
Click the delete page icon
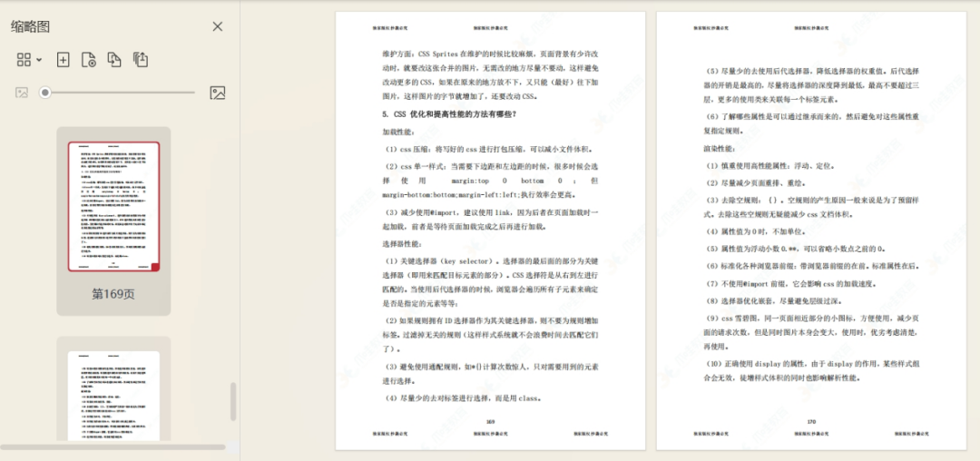(89, 59)
